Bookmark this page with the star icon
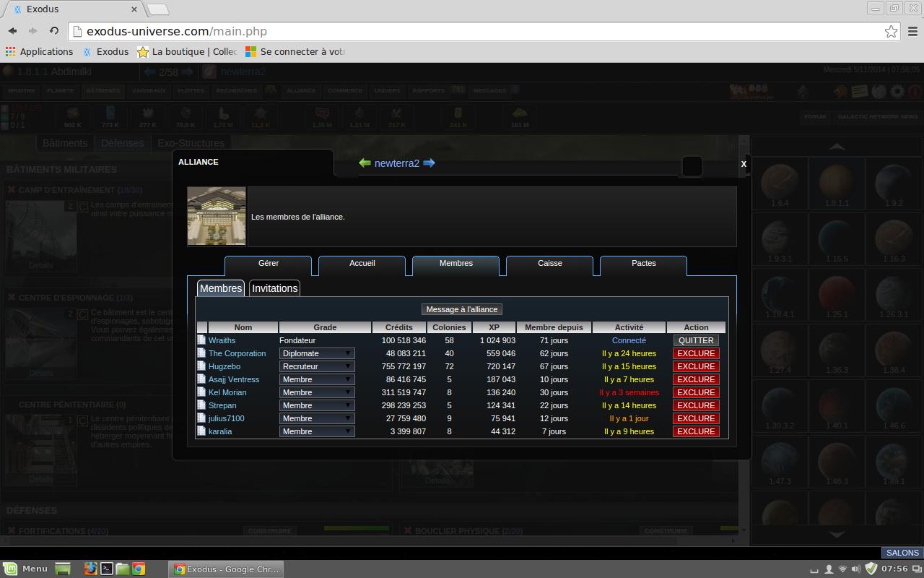Image resolution: width=924 pixels, height=578 pixels. 891,32
